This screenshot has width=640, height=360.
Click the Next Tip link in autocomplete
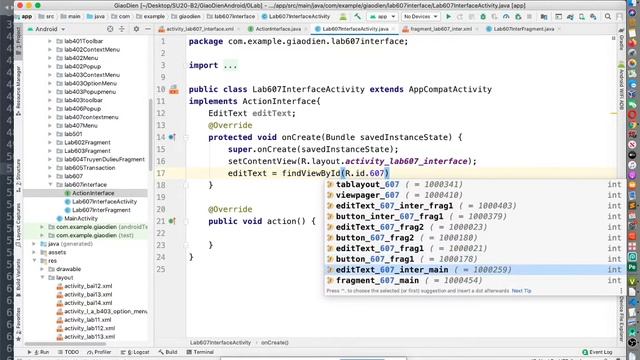(x=521, y=291)
